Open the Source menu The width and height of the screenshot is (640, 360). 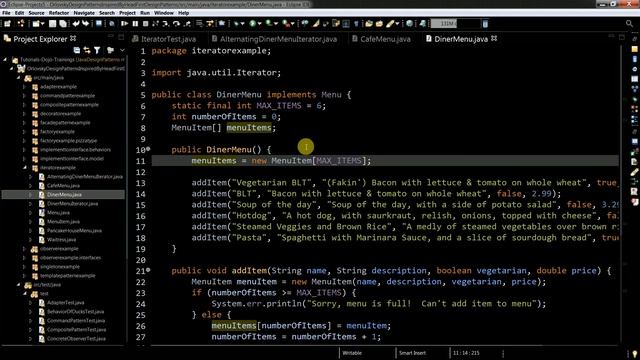[x=36, y=13]
